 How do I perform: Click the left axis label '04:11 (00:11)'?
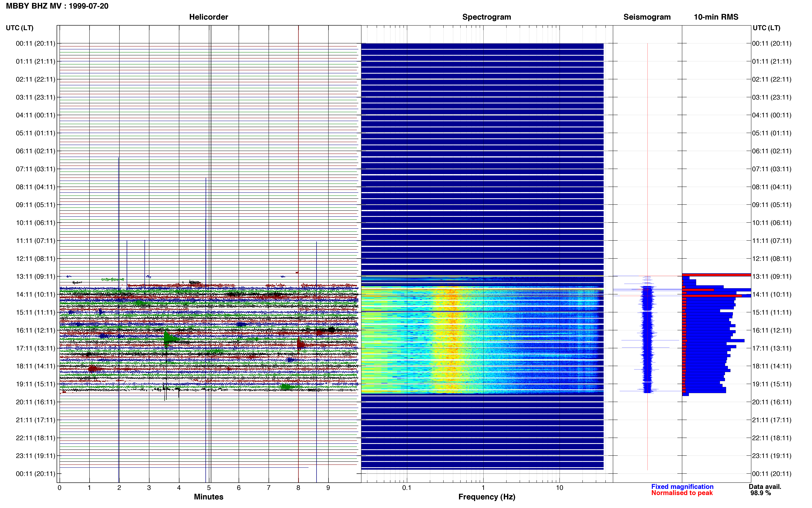pyautogui.click(x=36, y=115)
